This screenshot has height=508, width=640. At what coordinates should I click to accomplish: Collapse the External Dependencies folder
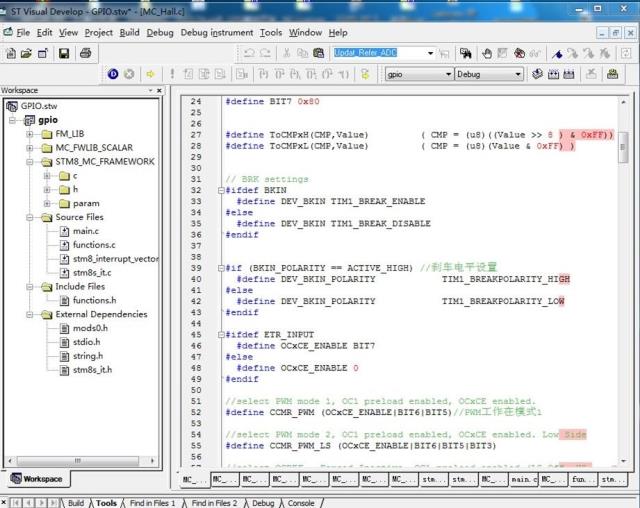coord(29,314)
